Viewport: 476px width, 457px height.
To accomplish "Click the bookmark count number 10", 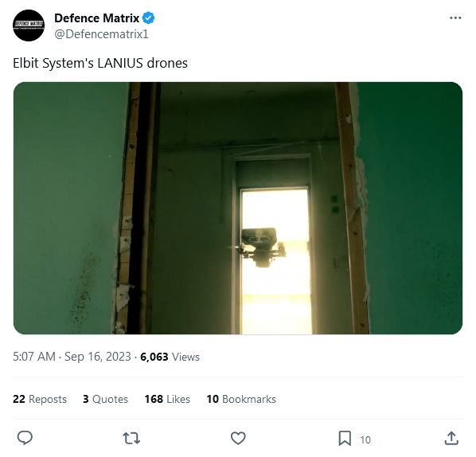I will [365, 439].
